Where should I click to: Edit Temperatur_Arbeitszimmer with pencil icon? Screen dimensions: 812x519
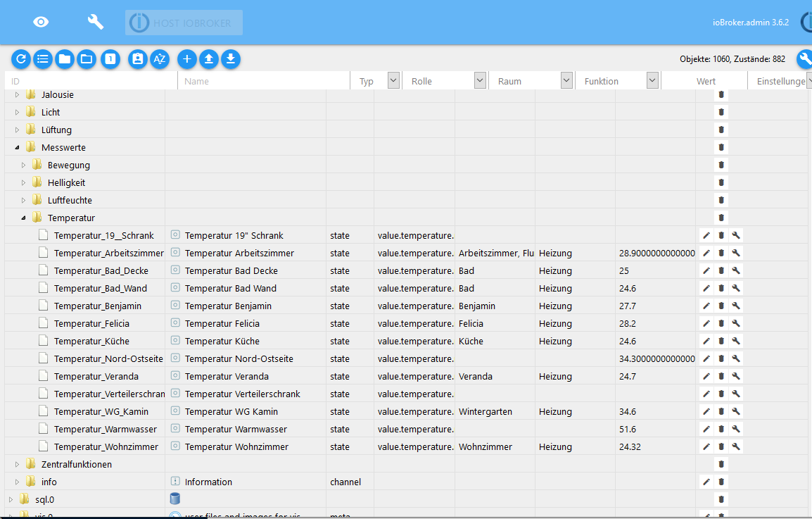click(706, 253)
